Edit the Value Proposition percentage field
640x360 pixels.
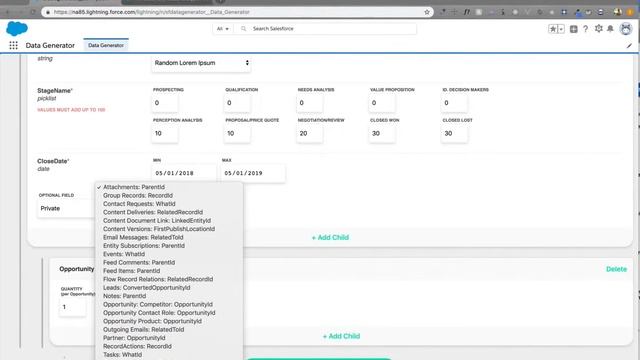click(382, 103)
